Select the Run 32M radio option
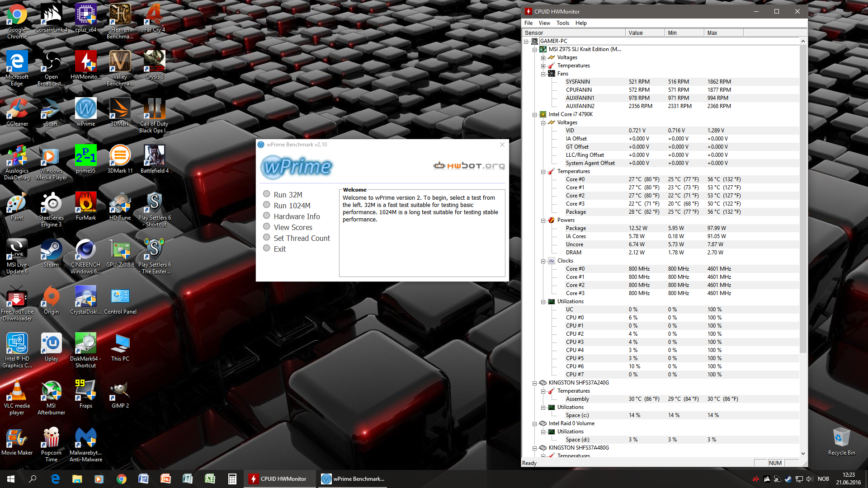The width and height of the screenshot is (868, 488). 267,194
